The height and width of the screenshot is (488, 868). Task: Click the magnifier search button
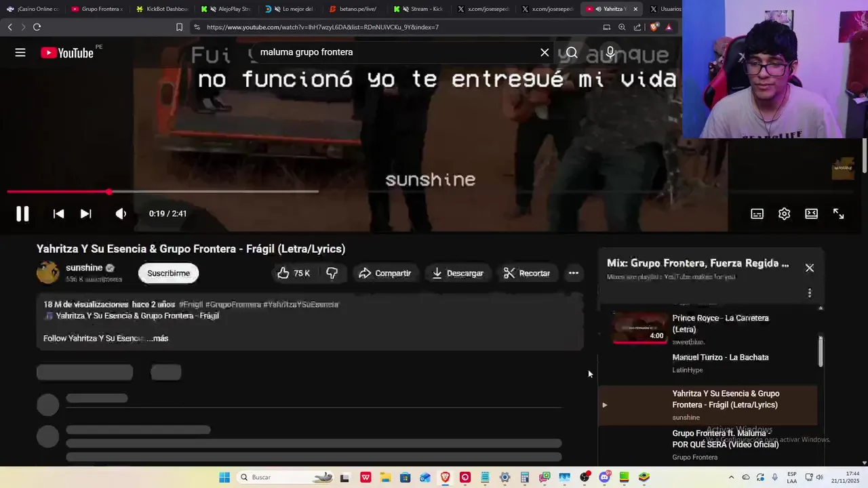tap(572, 52)
